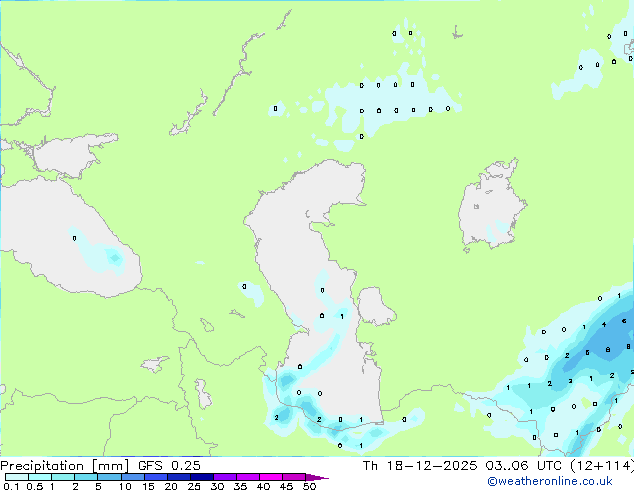Select the 'GFS 0.25' model label

[x=169, y=466]
